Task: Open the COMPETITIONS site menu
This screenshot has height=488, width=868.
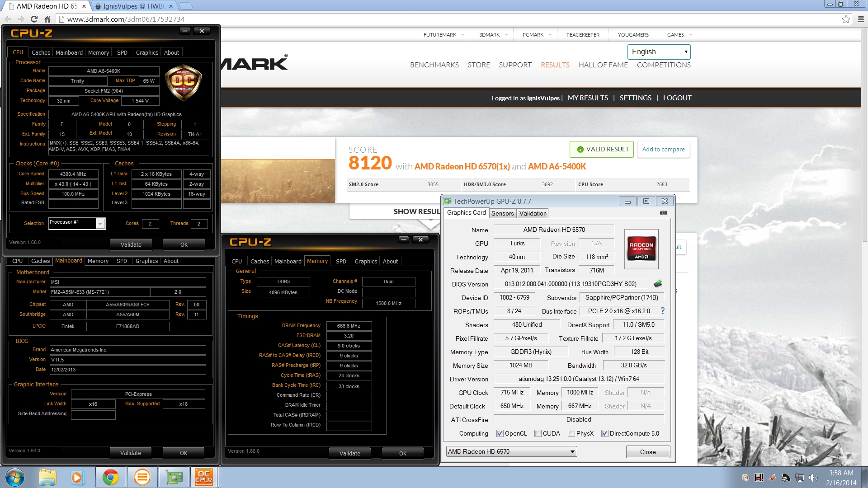Action: tap(664, 65)
